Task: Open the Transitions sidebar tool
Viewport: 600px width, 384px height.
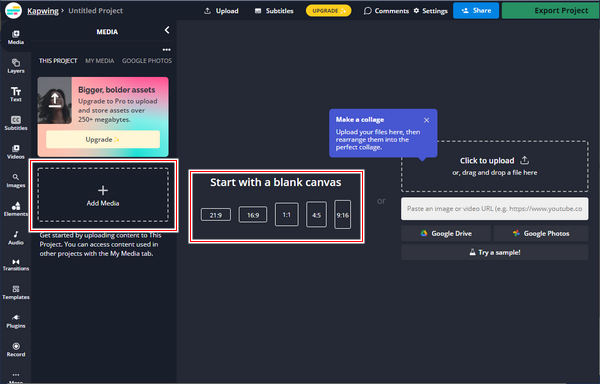Action: [16, 265]
